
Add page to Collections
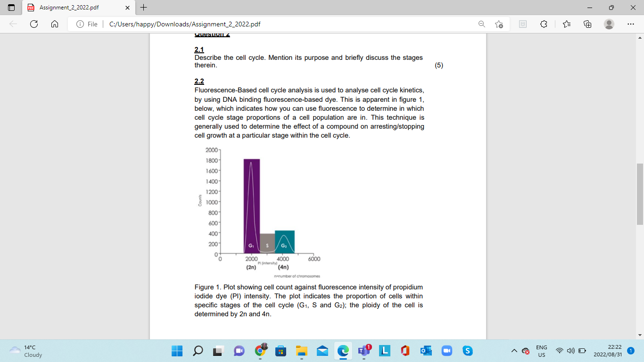pyautogui.click(x=587, y=24)
